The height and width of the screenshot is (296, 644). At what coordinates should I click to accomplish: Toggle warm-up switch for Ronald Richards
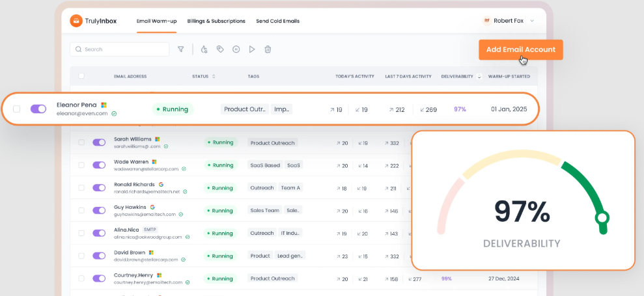click(x=99, y=187)
